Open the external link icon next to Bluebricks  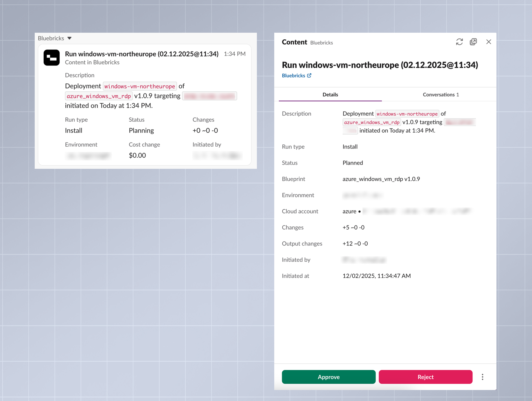[309, 76]
